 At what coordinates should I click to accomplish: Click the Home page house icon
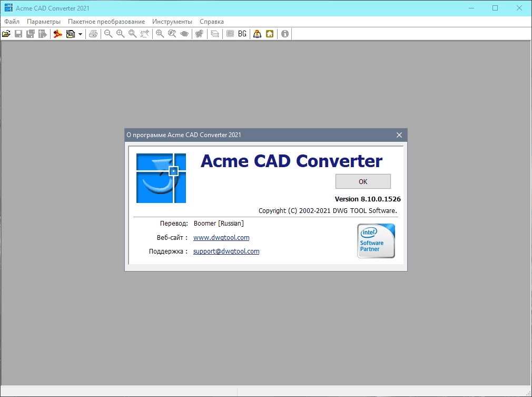pos(270,34)
